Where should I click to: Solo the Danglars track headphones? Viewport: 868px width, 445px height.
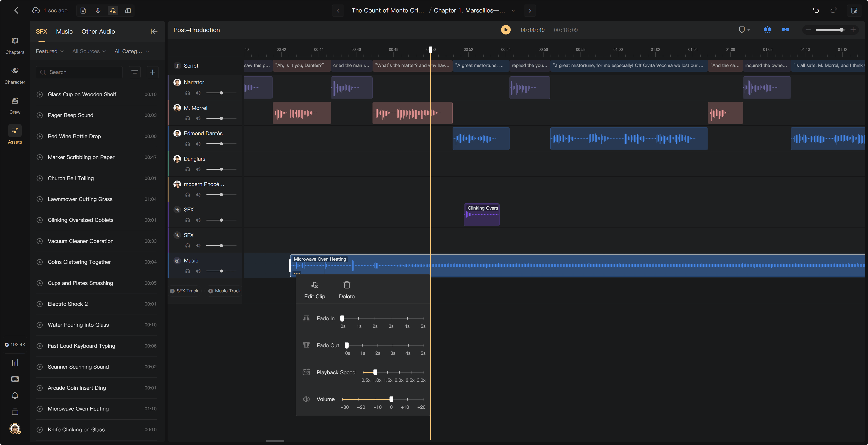click(188, 170)
